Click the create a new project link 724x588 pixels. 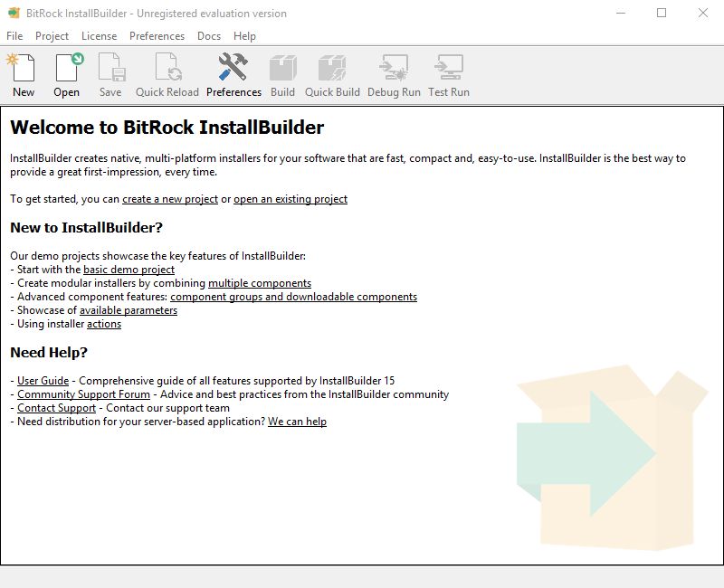tap(168, 199)
